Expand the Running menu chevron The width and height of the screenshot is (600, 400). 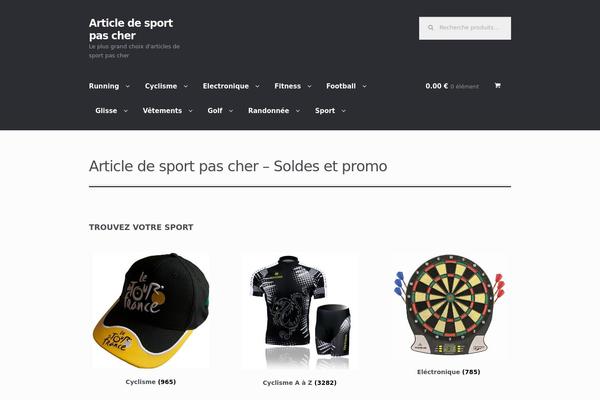click(128, 86)
